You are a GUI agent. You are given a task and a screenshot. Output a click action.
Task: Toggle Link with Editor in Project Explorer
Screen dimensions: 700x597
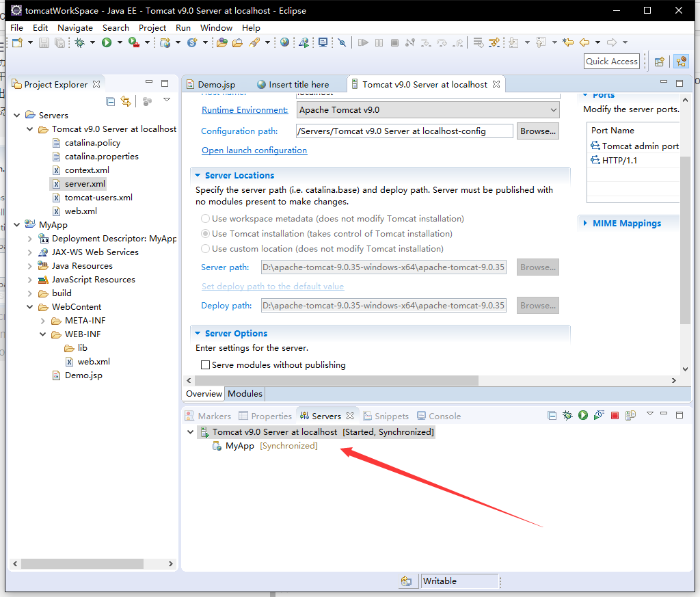tap(126, 101)
